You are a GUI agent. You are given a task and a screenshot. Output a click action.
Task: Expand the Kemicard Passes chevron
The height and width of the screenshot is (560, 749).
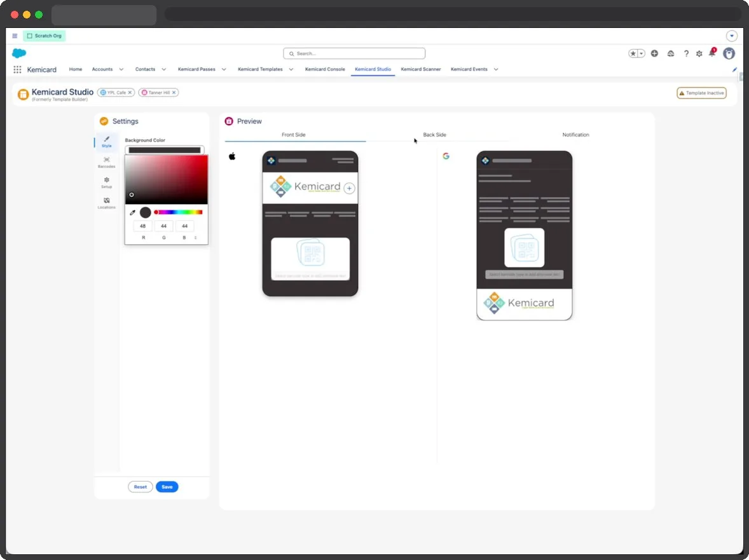[x=224, y=69]
